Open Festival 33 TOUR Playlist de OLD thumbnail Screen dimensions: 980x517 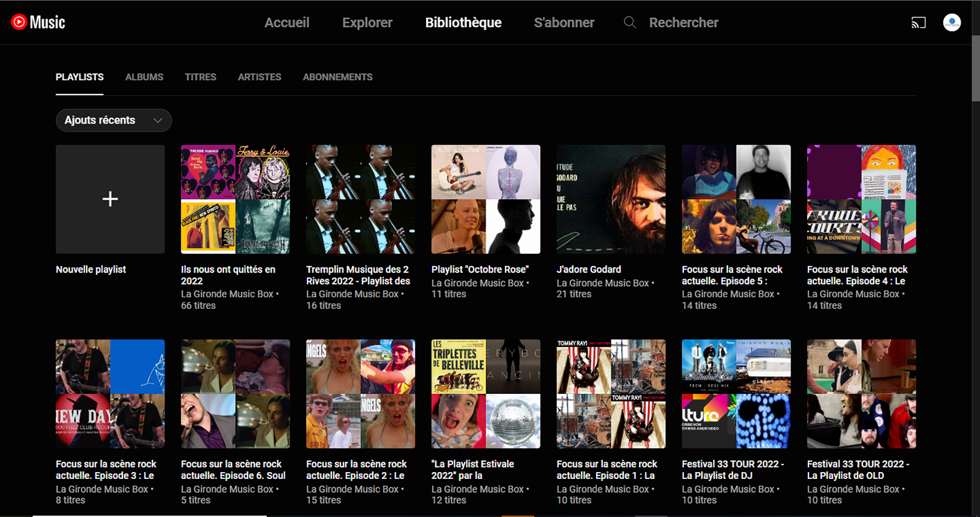click(x=861, y=394)
